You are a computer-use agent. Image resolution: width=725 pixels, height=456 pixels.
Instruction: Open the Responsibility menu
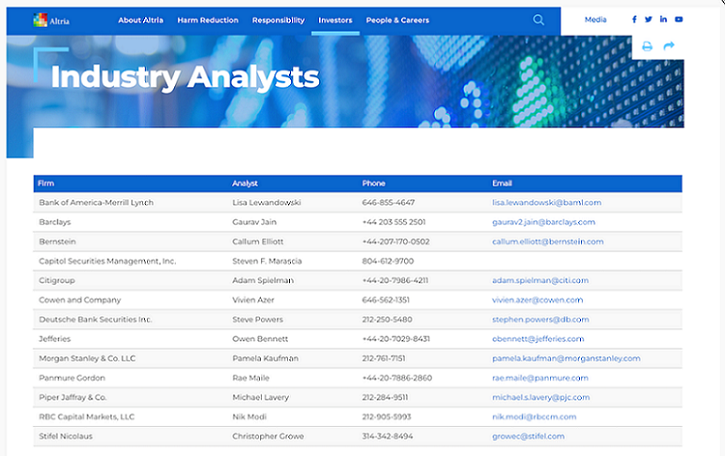click(x=278, y=20)
